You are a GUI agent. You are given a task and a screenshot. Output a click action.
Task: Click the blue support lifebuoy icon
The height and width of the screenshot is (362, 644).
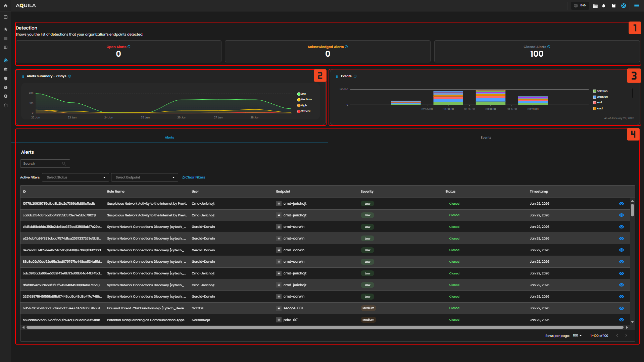coord(623,6)
